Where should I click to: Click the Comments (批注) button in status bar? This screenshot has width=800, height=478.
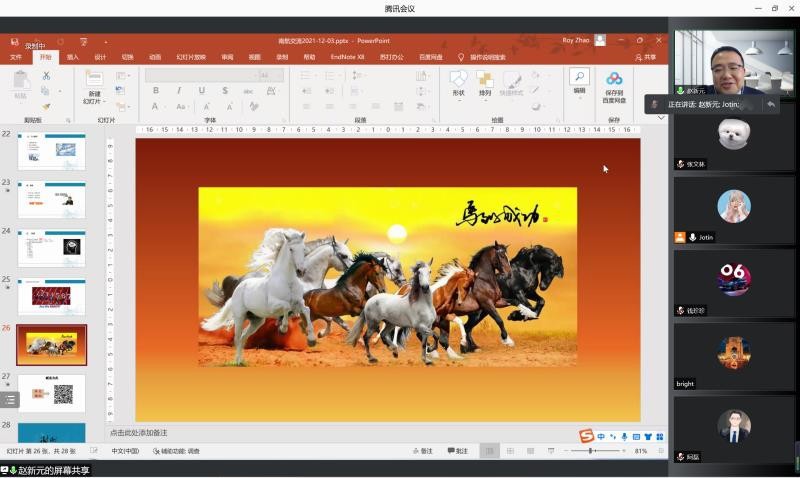[456, 451]
